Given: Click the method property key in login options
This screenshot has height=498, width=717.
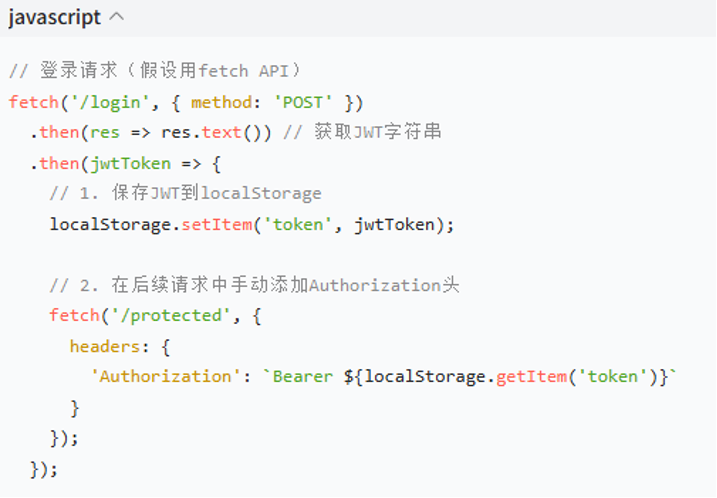Looking at the screenshot, I should (221, 102).
